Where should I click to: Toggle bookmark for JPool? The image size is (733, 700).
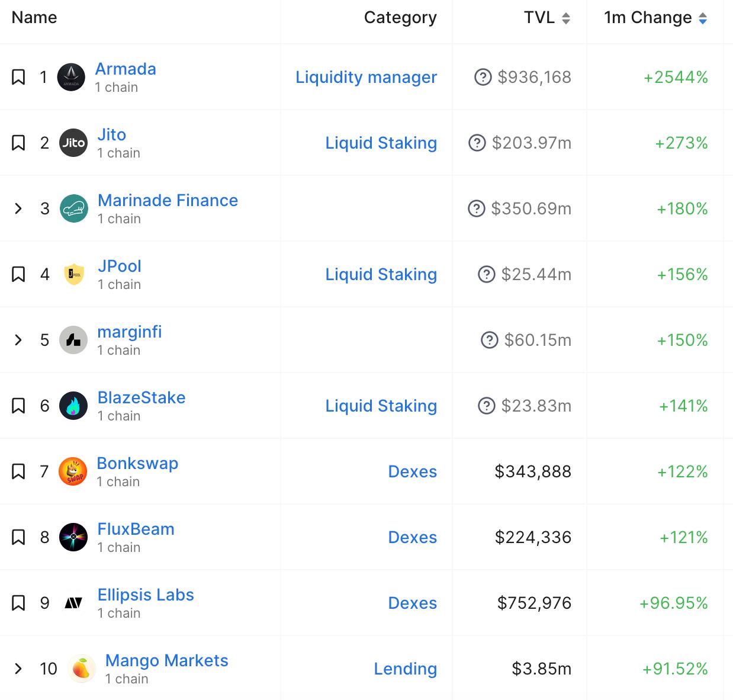[18, 274]
